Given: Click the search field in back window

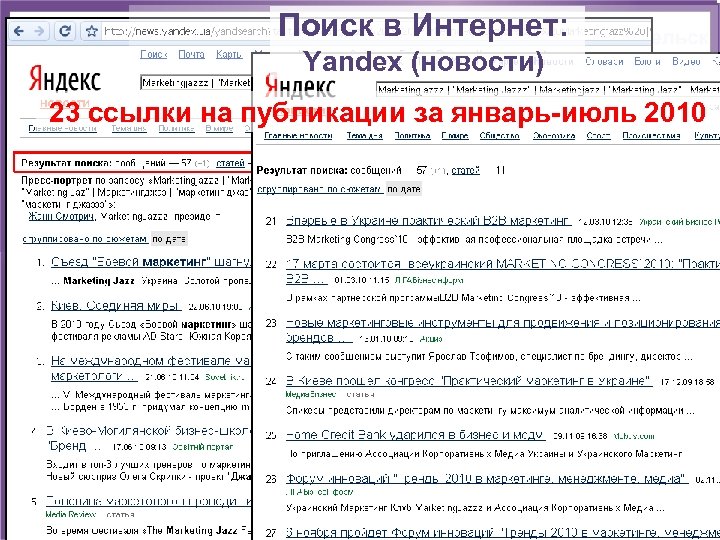Looking at the screenshot, I should pos(196,83).
